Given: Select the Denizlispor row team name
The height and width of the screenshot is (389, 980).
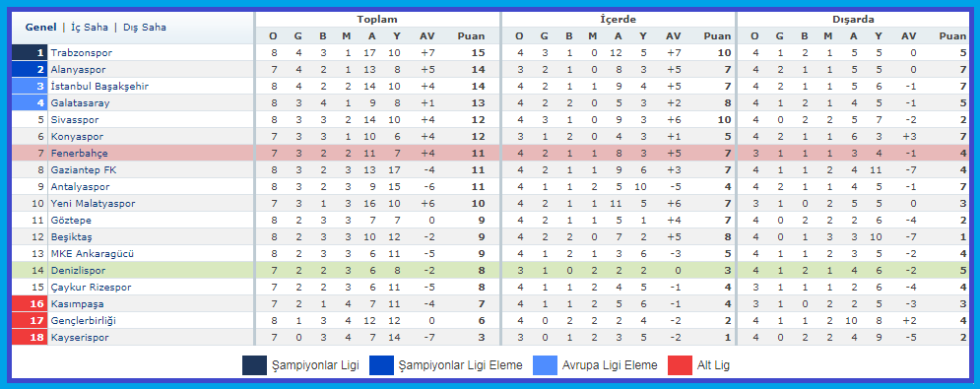Looking at the screenshot, I should click(78, 270).
